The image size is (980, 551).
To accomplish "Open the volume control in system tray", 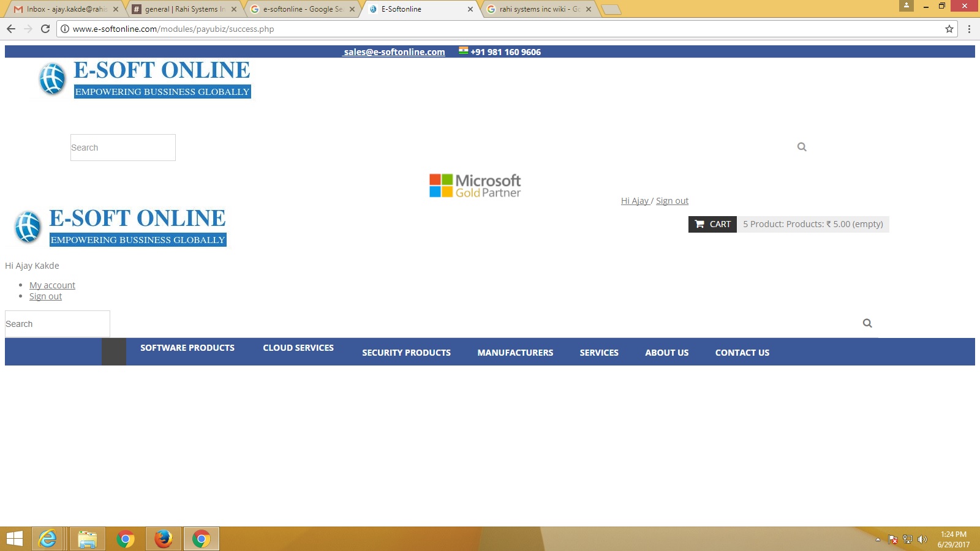I will pos(922,539).
